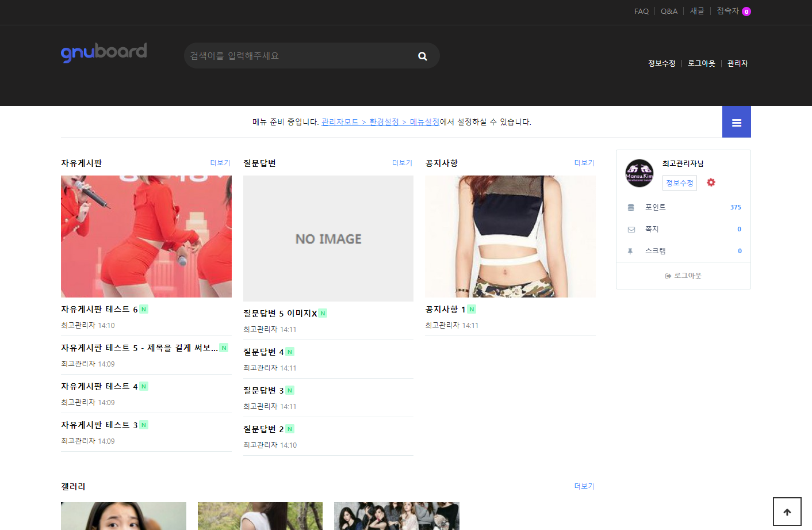Open 새글 in the top bar
Image resolution: width=812 pixels, height=530 pixels.
(697, 12)
